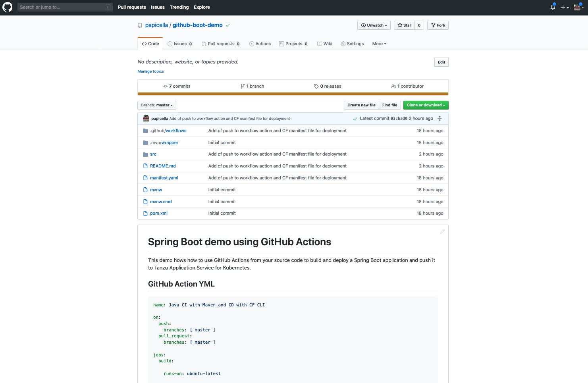Switch to the Pull requests tab
This screenshot has height=383, width=588.
[221, 44]
